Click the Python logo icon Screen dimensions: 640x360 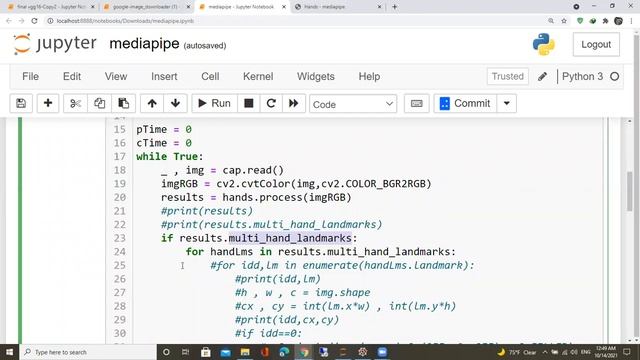point(544,44)
